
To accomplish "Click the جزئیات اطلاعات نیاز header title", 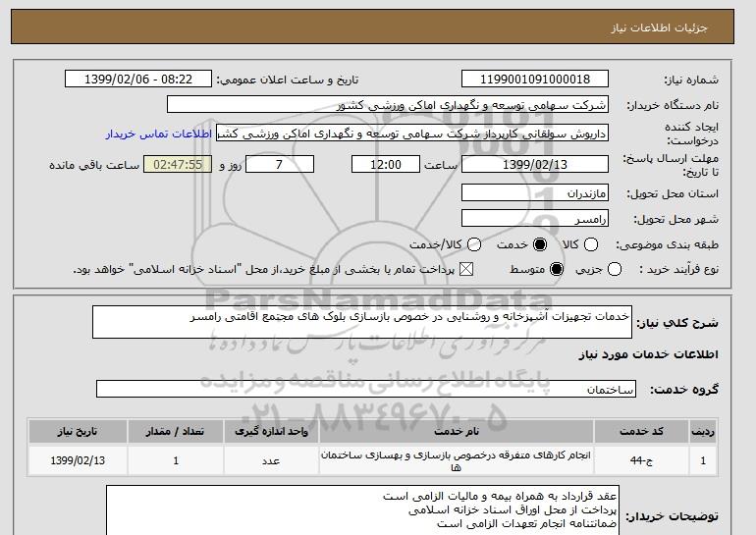I will [659, 27].
